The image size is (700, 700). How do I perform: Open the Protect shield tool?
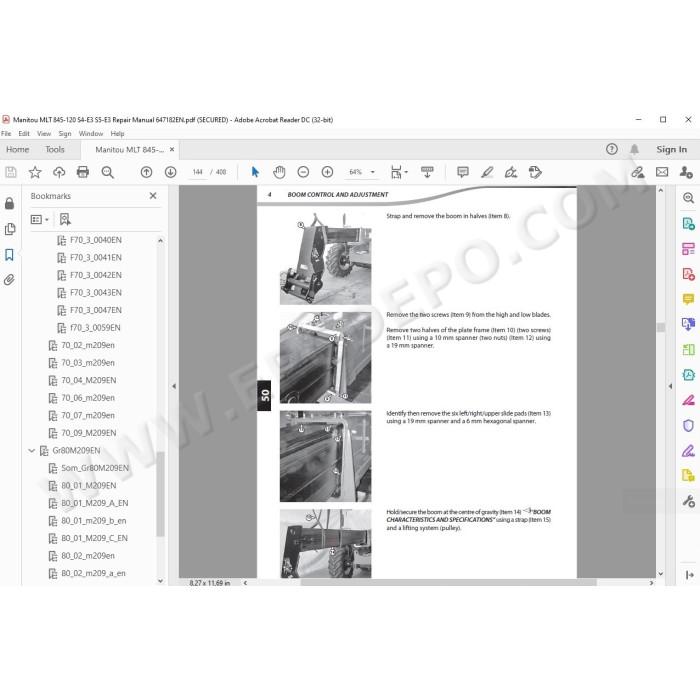tap(688, 425)
